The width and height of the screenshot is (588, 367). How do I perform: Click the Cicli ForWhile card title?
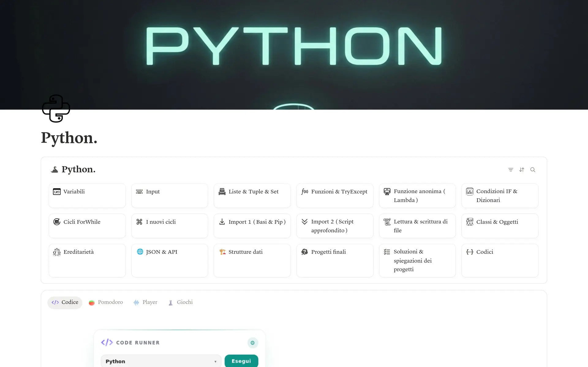pos(82,222)
